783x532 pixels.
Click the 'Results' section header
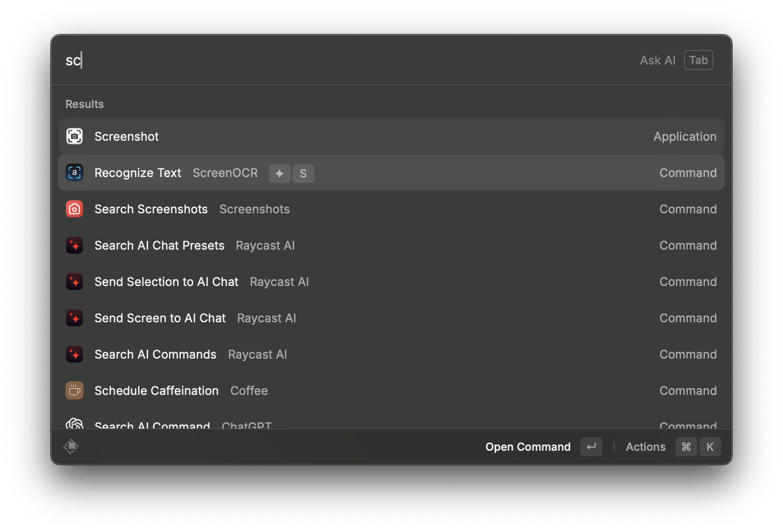pyautogui.click(x=84, y=104)
